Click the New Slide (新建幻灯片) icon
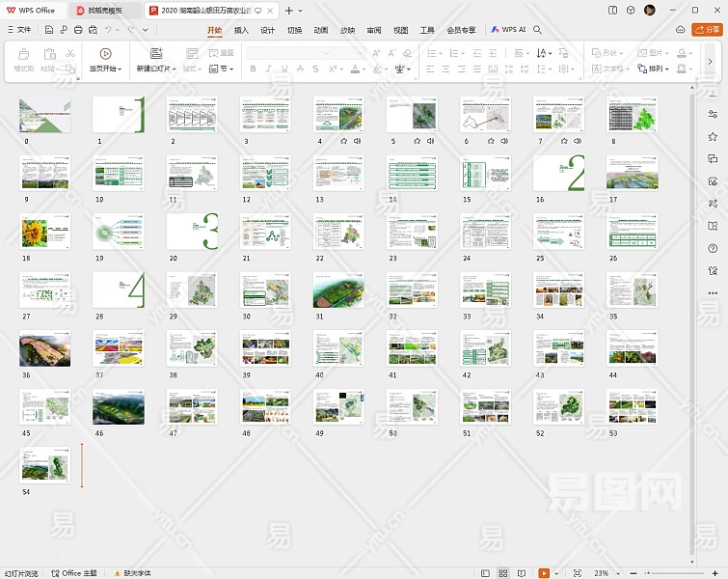Viewport: 728px width, 579px height. tap(156, 54)
